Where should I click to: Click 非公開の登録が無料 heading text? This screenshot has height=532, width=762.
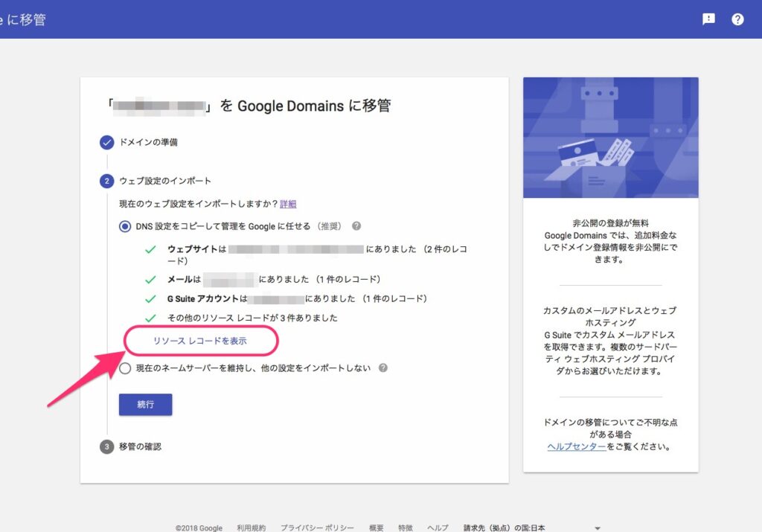point(610,223)
